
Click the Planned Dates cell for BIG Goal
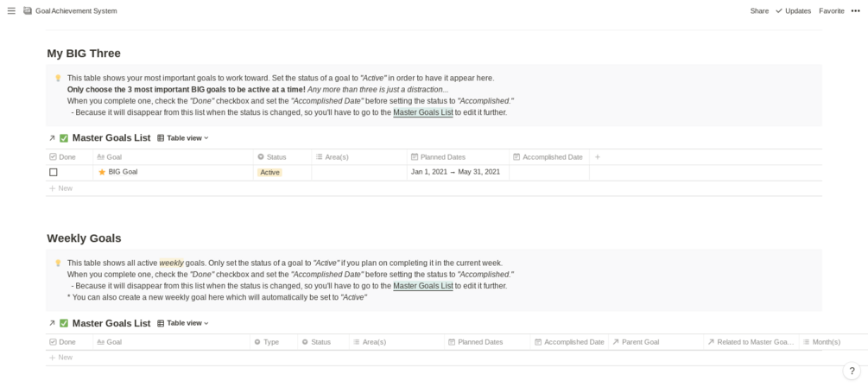point(456,172)
